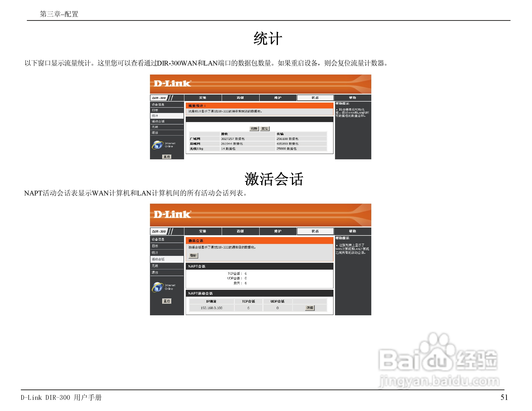Click the jingyan.baidu.com watermark link
The height and width of the screenshot is (411, 532).
click(x=439, y=381)
